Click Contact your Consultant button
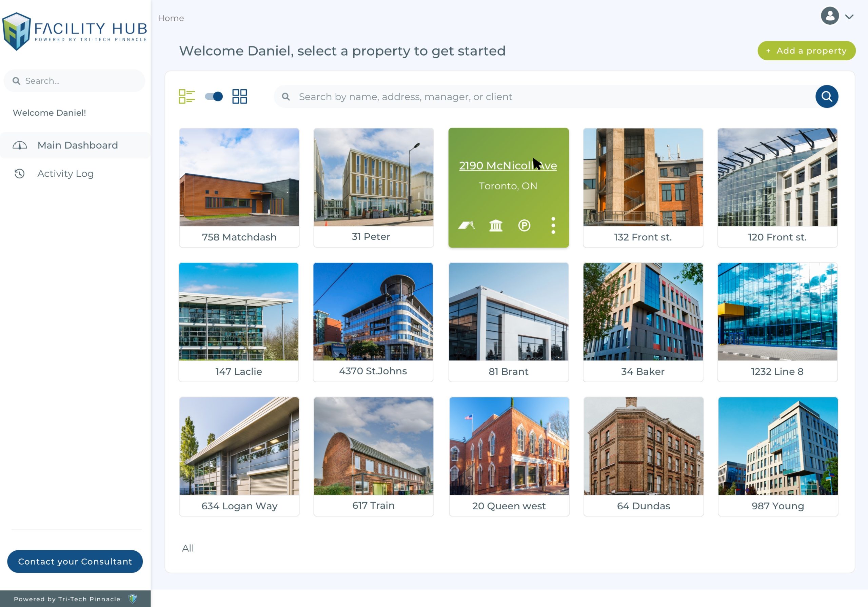 pyautogui.click(x=75, y=561)
